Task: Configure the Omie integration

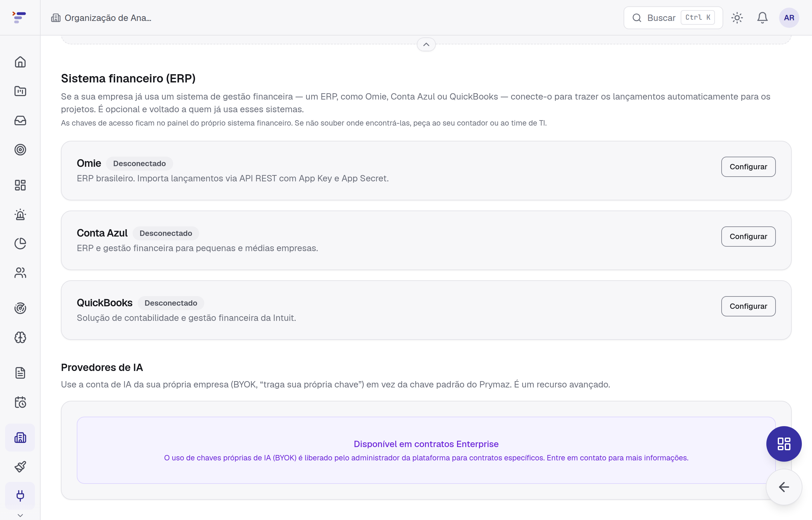Action: pyautogui.click(x=749, y=167)
